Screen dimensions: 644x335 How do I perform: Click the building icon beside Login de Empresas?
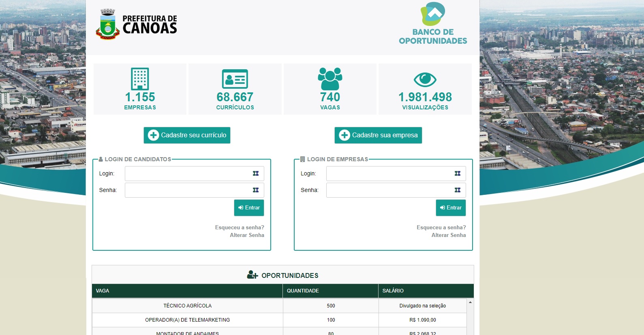[x=302, y=159]
